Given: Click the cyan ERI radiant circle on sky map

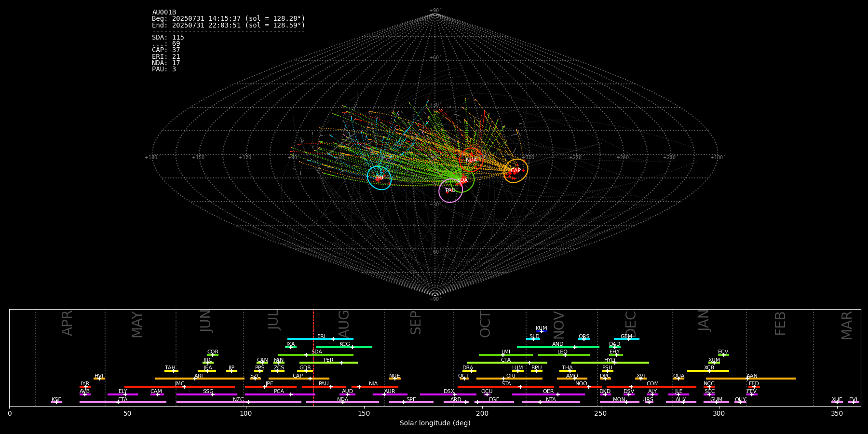Looking at the screenshot, I should tap(379, 177).
